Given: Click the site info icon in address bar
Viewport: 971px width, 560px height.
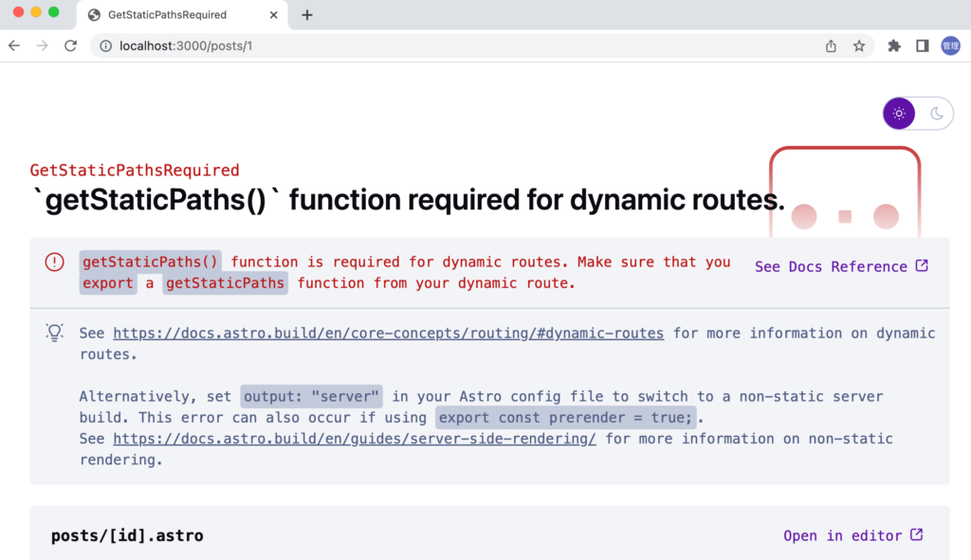Looking at the screenshot, I should tap(106, 45).
